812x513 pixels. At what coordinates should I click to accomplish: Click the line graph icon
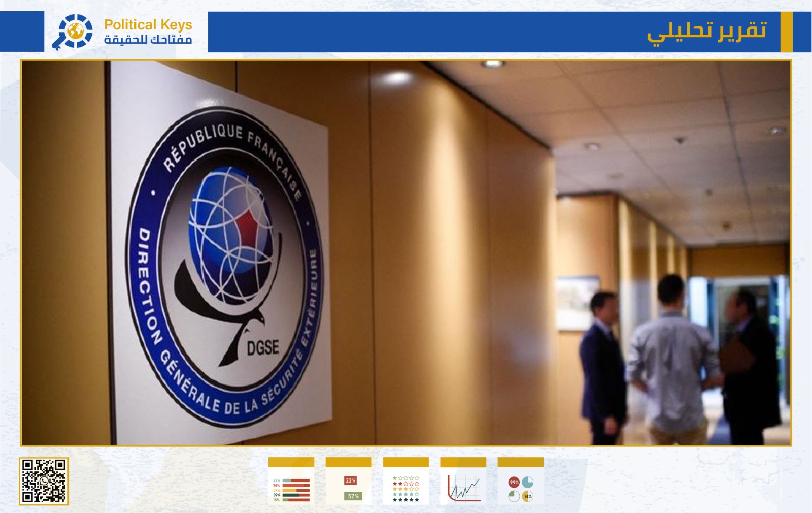tap(463, 481)
